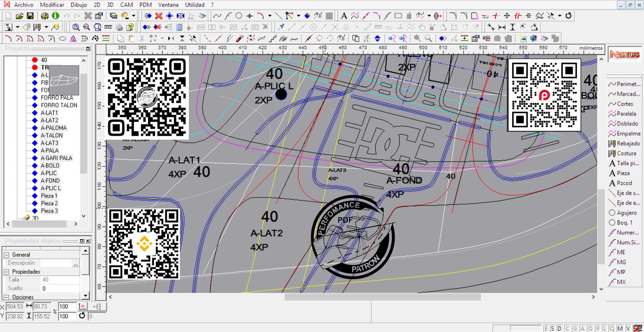644x332 pixels.
Task: Select the letter A text tool
Action: click(344, 16)
